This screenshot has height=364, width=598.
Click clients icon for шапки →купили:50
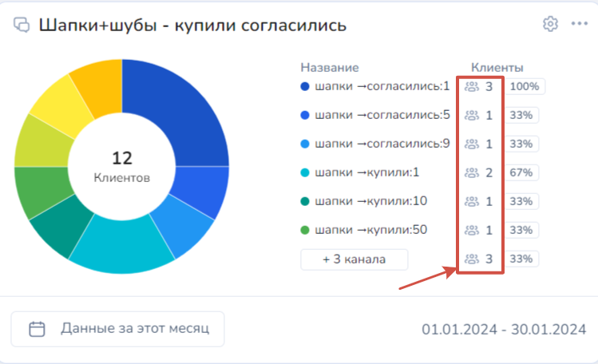tap(472, 230)
